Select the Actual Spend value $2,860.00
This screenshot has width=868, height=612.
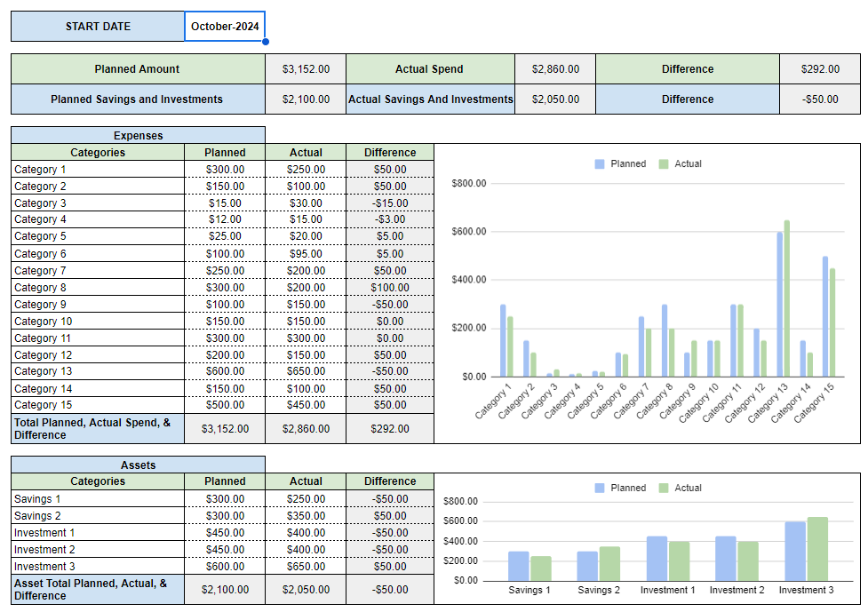click(555, 68)
